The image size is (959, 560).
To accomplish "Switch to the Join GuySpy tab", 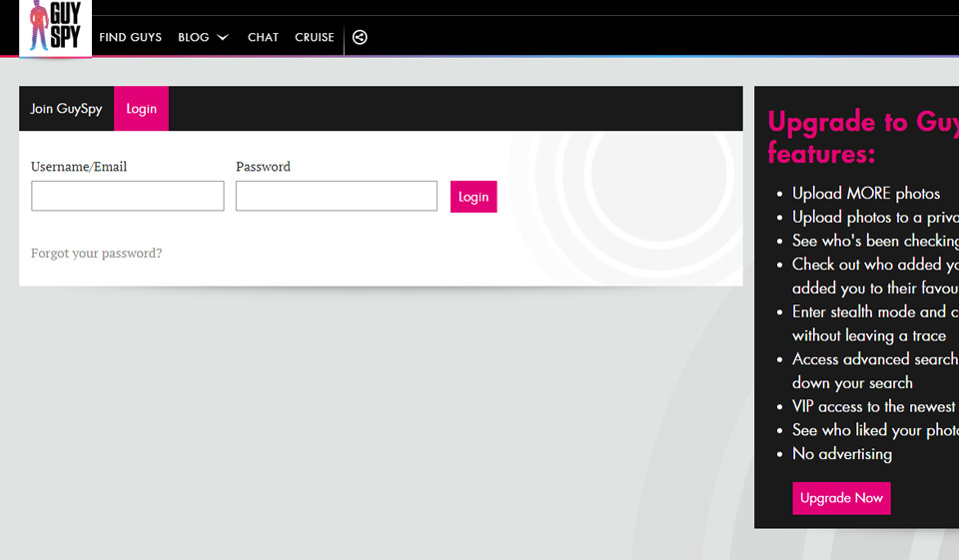I will pos(66,109).
